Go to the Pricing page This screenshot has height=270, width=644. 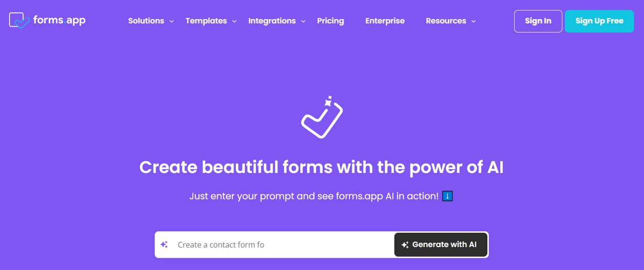330,21
